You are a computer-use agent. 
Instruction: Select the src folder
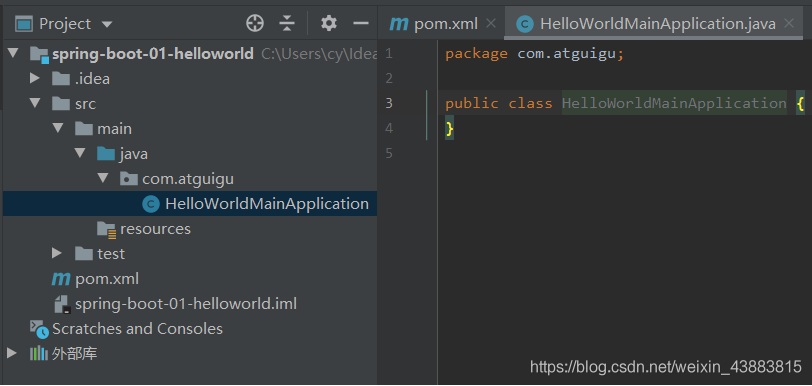coord(85,104)
